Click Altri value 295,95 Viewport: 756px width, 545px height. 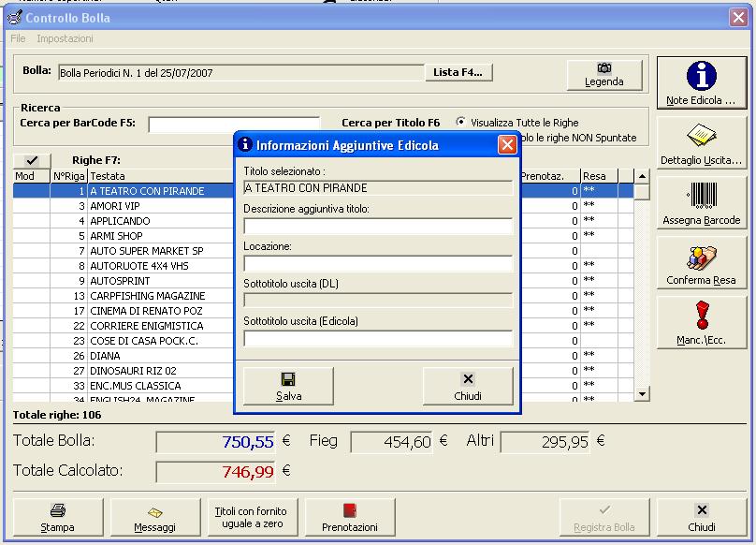[x=545, y=442]
